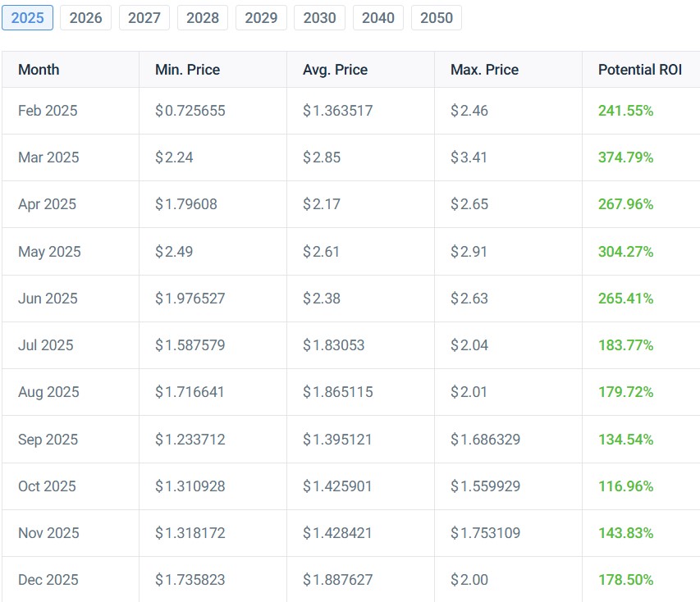Click the $1.976527 minimum price cell
This screenshot has height=602, width=700.
click(x=190, y=299)
